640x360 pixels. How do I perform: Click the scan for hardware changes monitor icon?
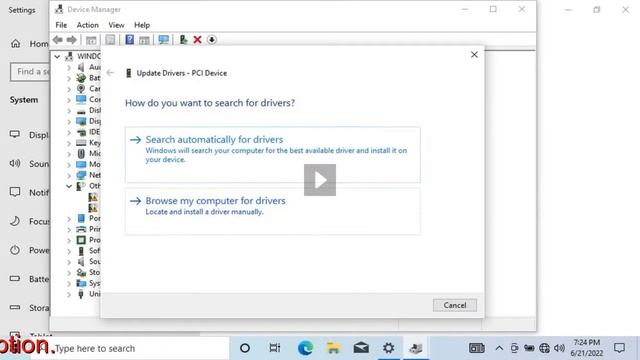164,40
